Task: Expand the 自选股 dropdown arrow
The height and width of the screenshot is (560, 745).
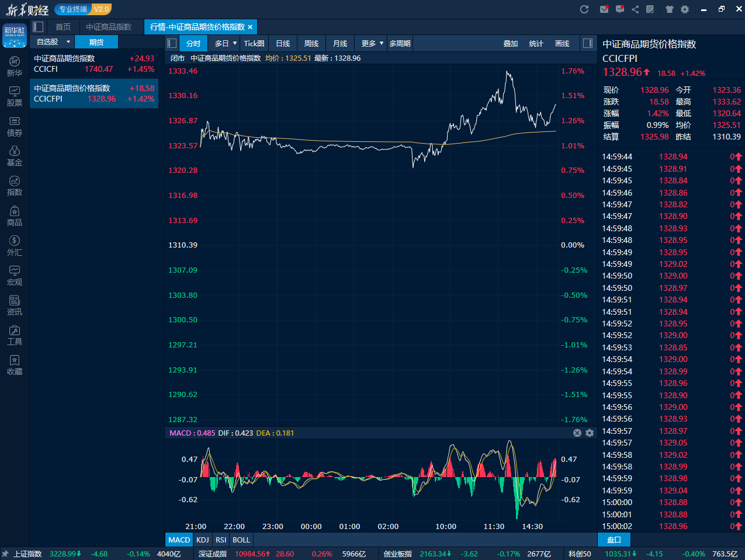Action: [x=68, y=42]
